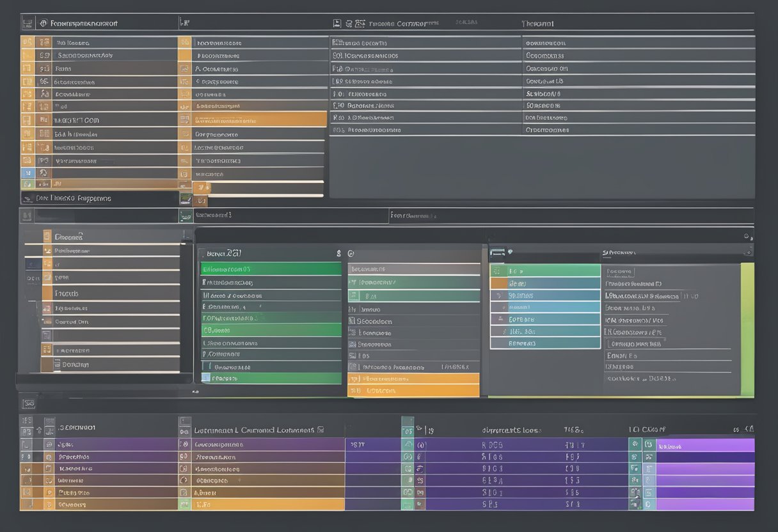Select the bright purple cell at the bottom table's right end

(705, 445)
